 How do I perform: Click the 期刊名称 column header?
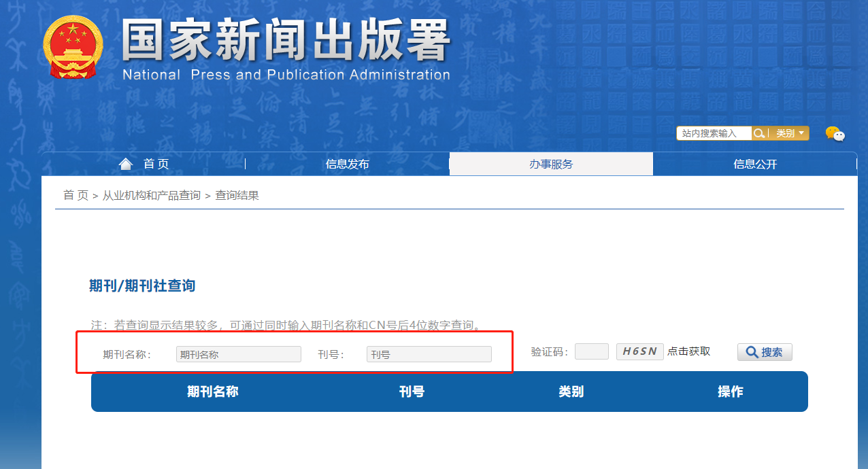coord(213,392)
